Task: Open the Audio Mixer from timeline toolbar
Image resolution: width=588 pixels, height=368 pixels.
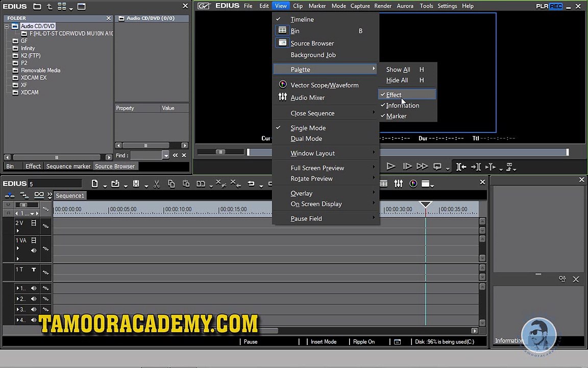Action: (398, 183)
